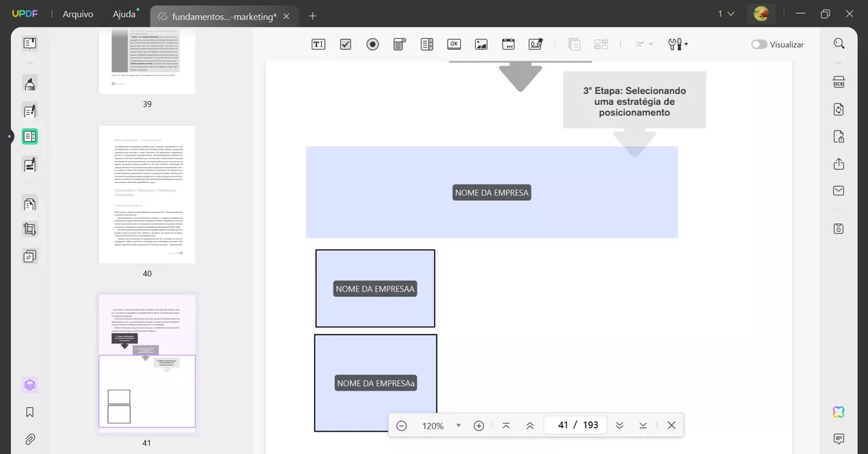Select the Date Field form tool
This screenshot has height=454, width=868.
509,44
